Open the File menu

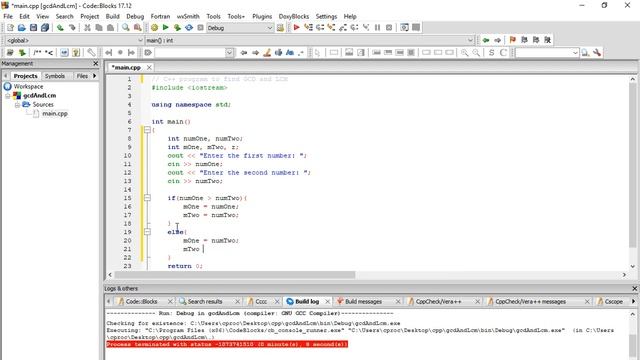tap(8, 16)
